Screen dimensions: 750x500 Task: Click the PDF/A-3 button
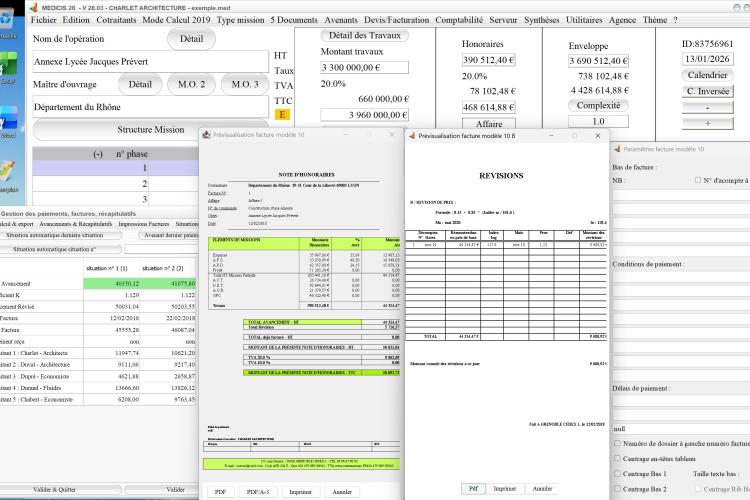pyautogui.click(x=258, y=491)
